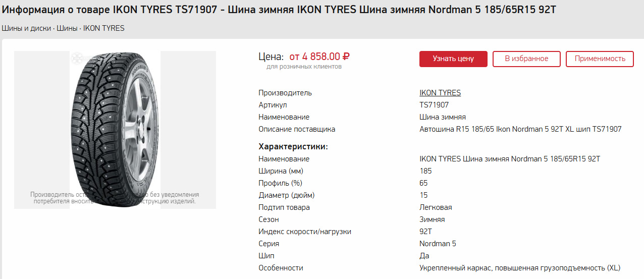The width and height of the screenshot is (644, 279).
Task: Select the width value 185
Action: click(x=425, y=171)
